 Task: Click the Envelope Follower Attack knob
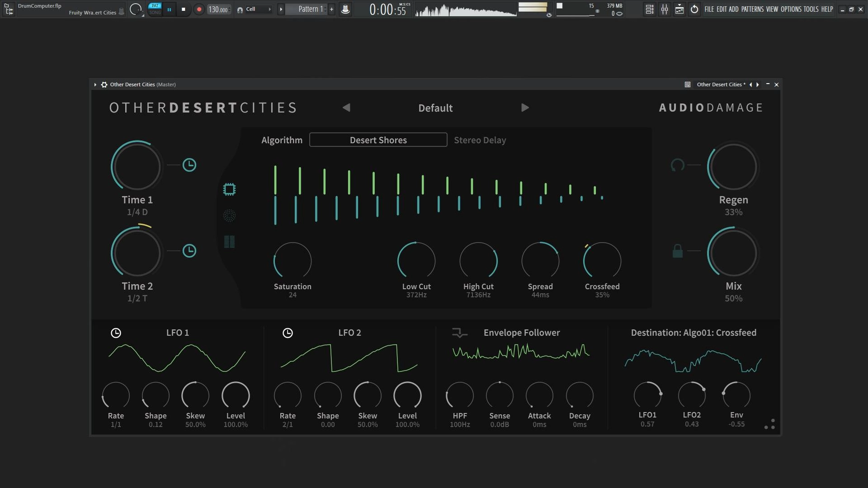pos(539,395)
